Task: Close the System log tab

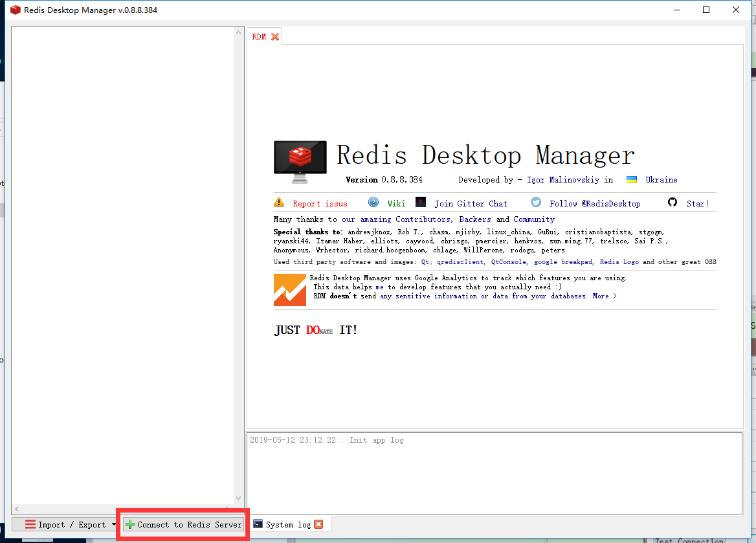Action: (318, 524)
